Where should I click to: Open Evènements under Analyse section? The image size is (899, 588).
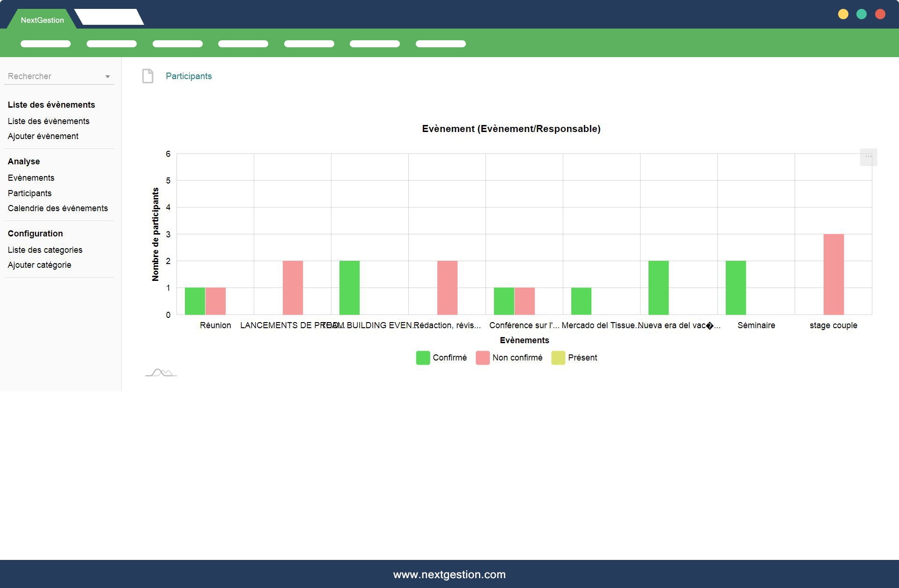31,178
